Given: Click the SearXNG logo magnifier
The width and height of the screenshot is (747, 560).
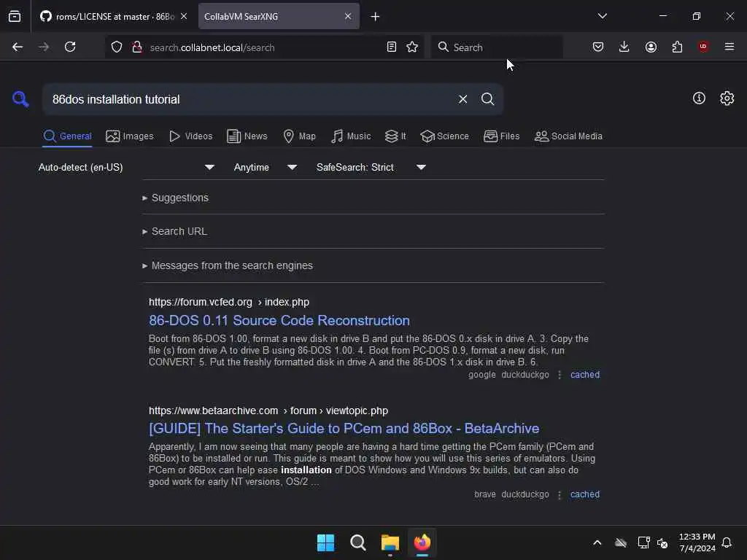Looking at the screenshot, I should (x=20, y=99).
